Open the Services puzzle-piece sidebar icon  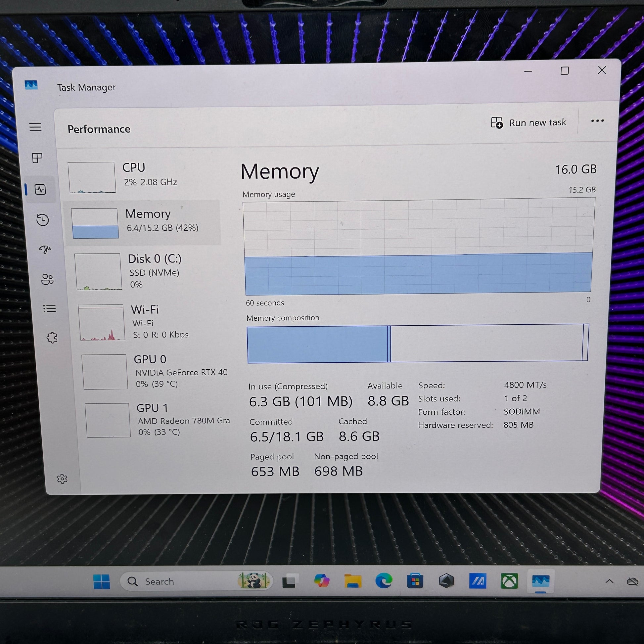click(52, 338)
